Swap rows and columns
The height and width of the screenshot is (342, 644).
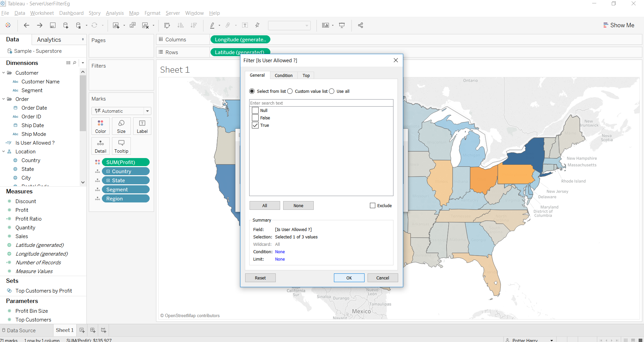[x=167, y=25]
